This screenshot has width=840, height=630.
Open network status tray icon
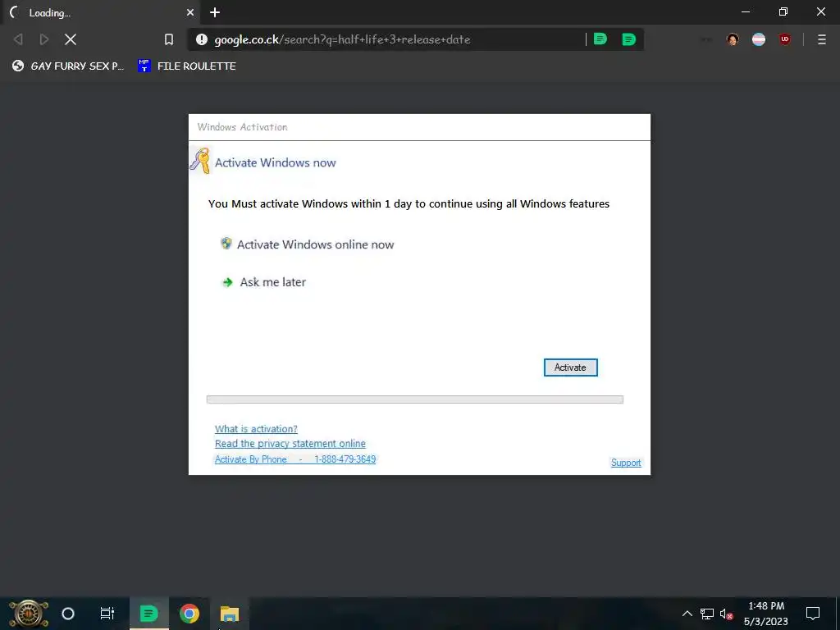(707, 614)
